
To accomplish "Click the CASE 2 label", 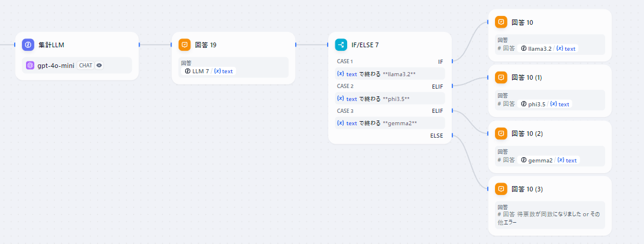I will (345, 86).
